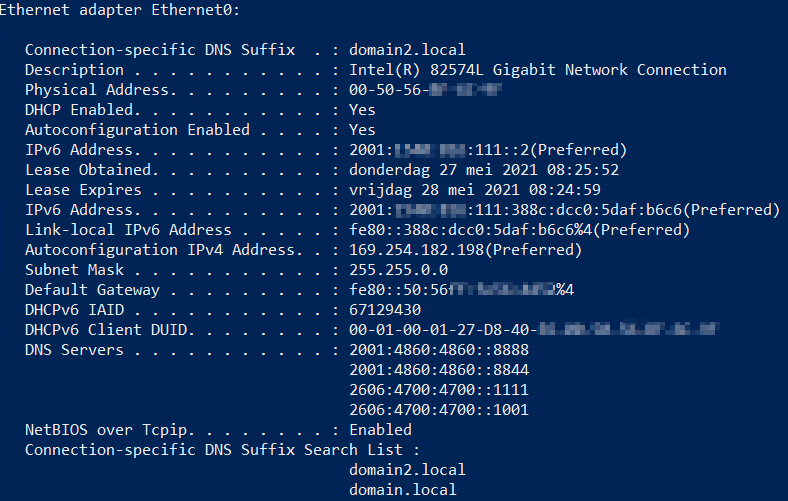Click the NetBIOS over Tcpip Enabled value

(380, 430)
